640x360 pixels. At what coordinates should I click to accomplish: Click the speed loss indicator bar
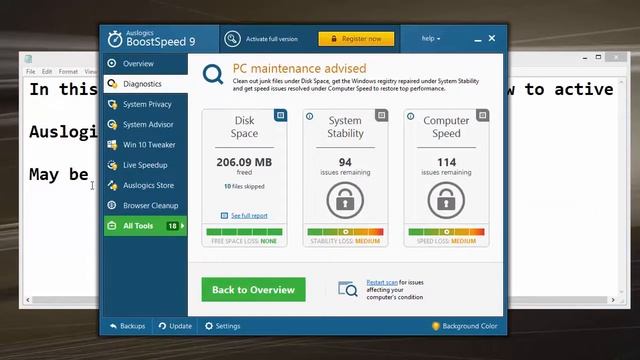pos(447,232)
